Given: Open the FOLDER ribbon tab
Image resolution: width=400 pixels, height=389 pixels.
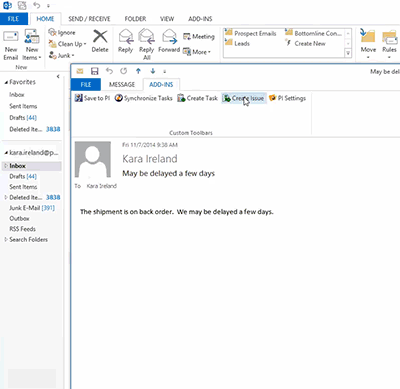Looking at the screenshot, I should pos(135,19).
